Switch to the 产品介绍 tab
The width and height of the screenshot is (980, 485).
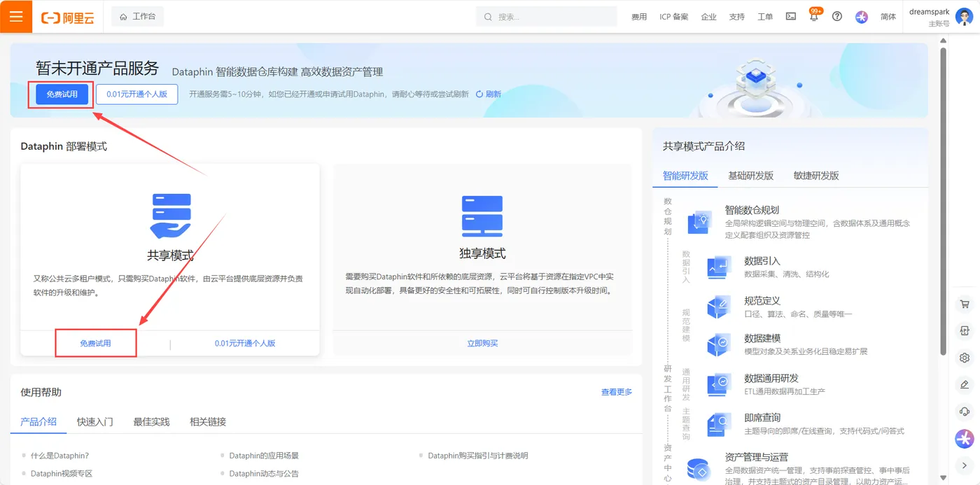pos(38,422)
